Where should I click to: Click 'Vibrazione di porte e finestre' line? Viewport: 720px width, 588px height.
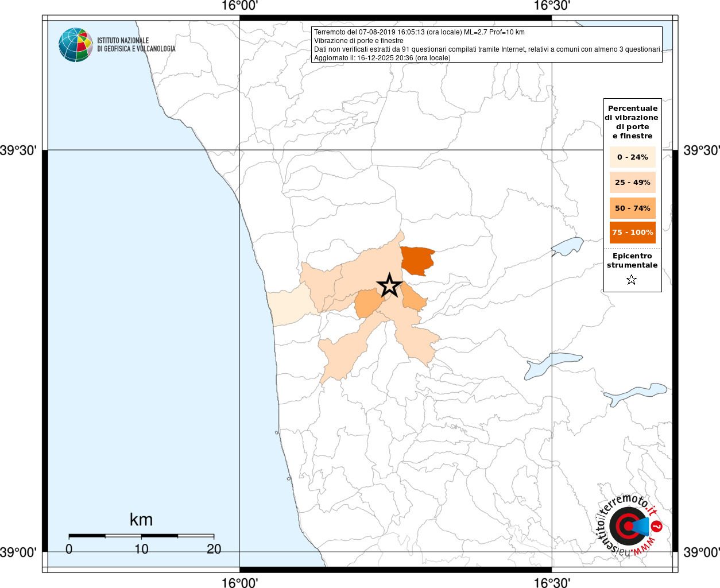pos(358,41)
